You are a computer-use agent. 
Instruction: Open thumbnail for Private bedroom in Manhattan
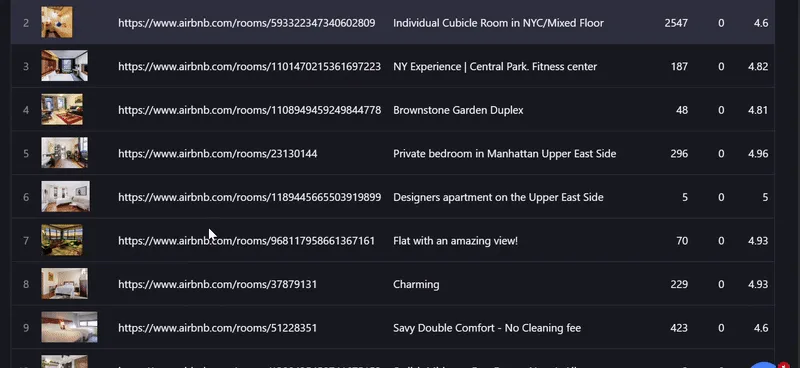64,153
